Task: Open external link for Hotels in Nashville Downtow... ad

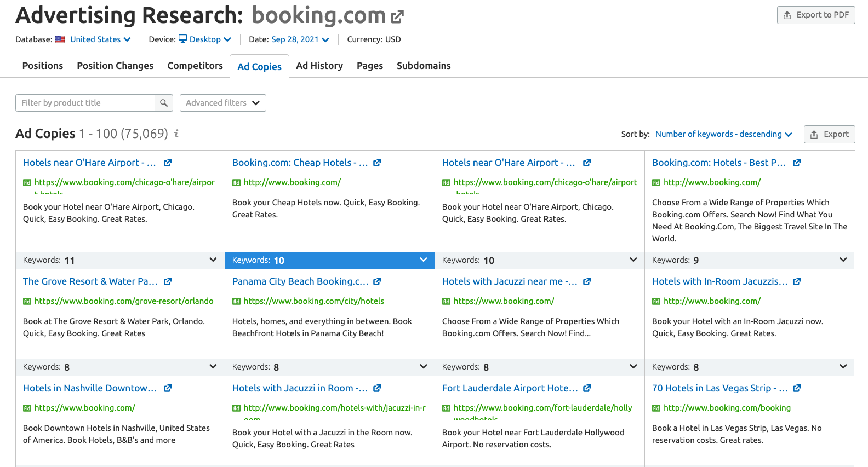Action: [168, 388]
